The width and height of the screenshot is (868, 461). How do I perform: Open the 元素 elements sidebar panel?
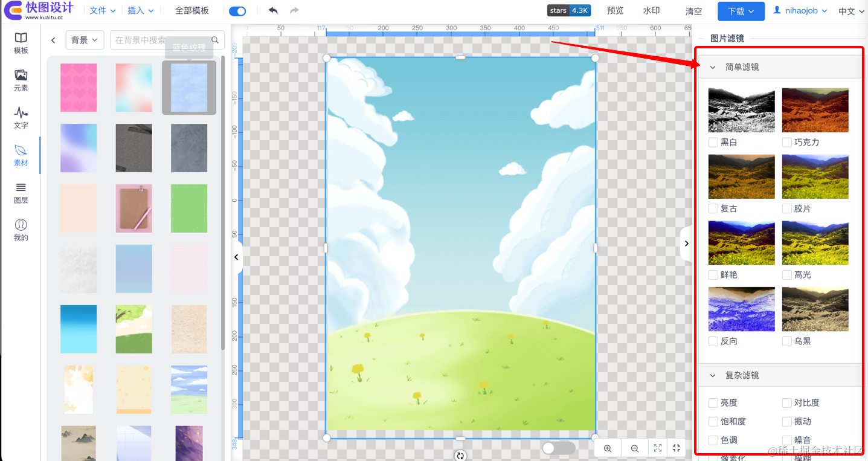click(x=21, y=80)
